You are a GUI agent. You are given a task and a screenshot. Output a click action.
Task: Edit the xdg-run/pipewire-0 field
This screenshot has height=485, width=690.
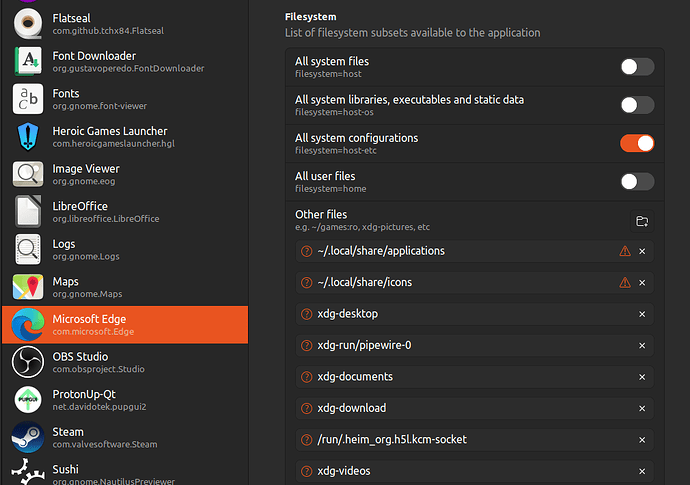click(474, 345)
